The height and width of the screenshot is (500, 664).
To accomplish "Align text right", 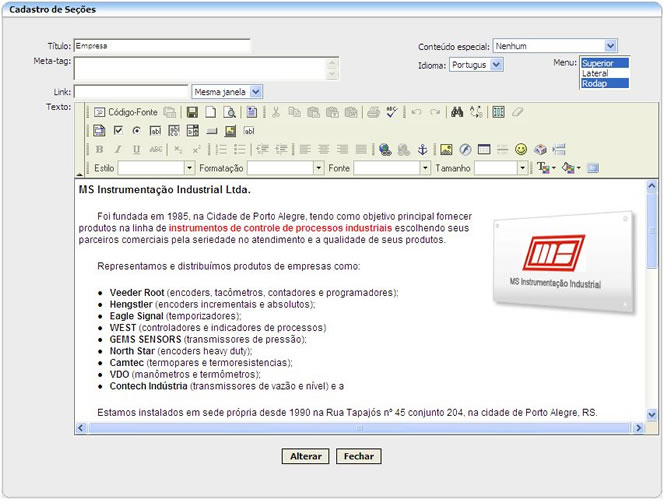I will [x=342, y=149].
